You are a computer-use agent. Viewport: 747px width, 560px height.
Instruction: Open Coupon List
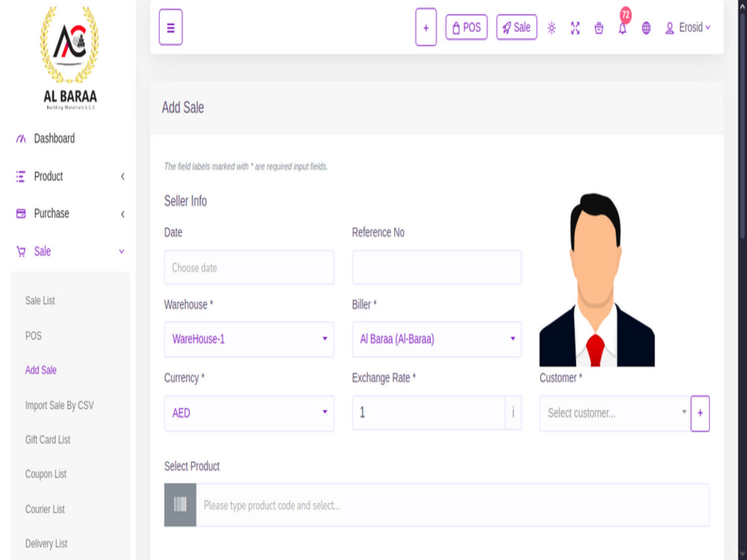(46, 474)
